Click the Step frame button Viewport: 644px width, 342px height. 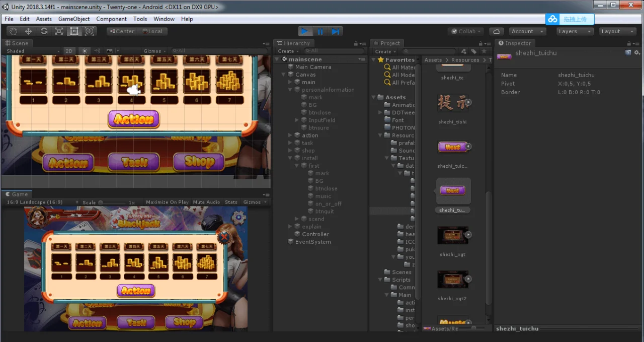335,31
